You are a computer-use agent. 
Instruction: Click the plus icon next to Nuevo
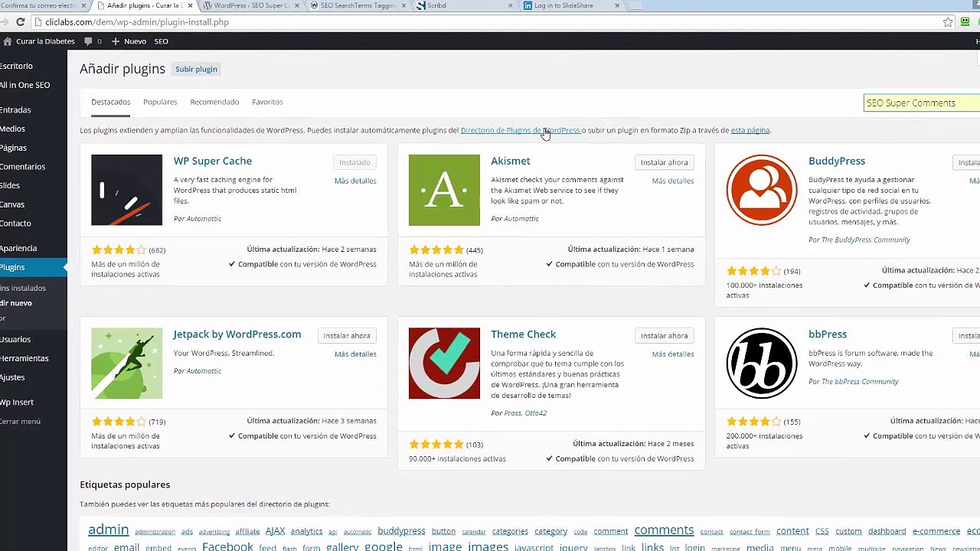(116, 41)
